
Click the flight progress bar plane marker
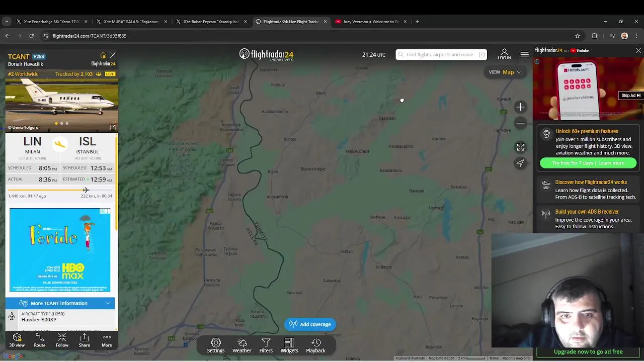coord(86,190)
